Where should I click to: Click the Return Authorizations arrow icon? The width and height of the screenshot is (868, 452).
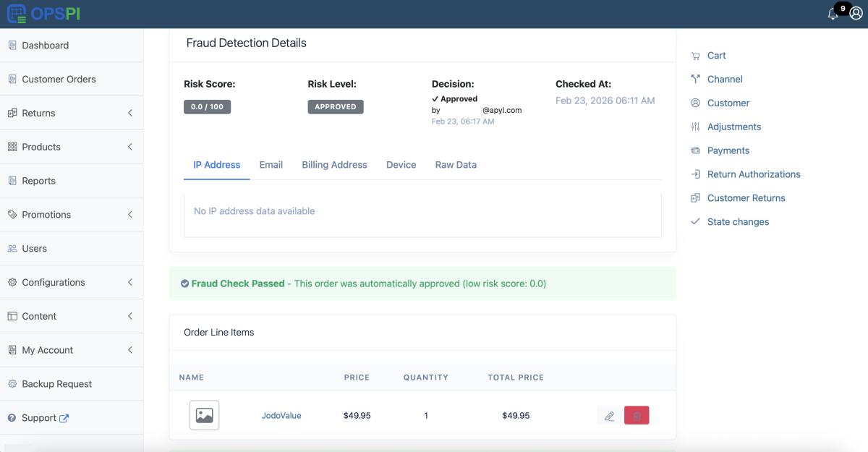[695, 174]
